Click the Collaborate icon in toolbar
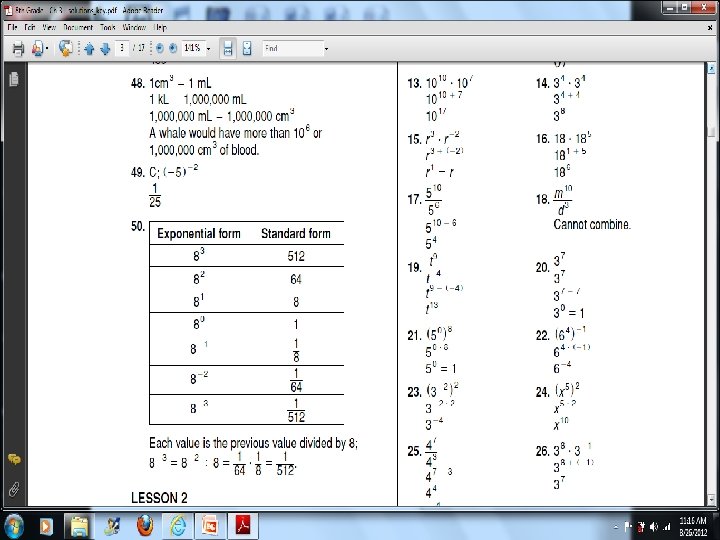Viewport: 720px width, 540px height. point(37,48)
